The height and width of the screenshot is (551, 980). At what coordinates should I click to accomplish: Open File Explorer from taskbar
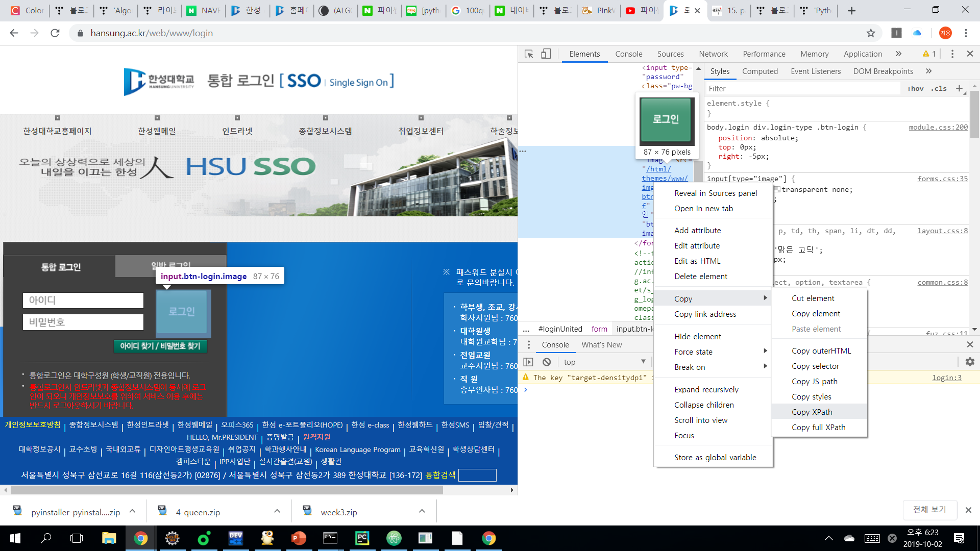coord(109,538)
